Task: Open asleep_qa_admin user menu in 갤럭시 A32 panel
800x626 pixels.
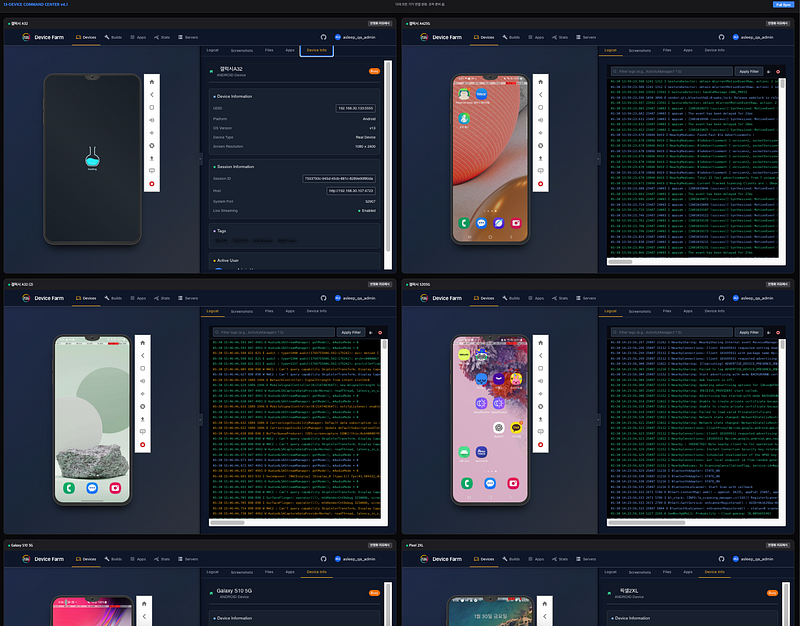Action: coord(355,37)
